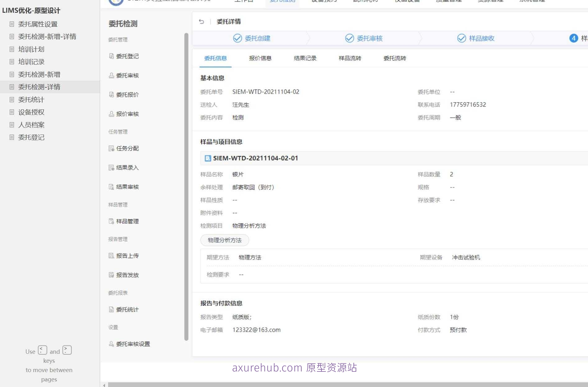This screenshot has height=387, width=588.
Task: Select 委托报价 sidebar menu item
Action: tap(127, 95)
